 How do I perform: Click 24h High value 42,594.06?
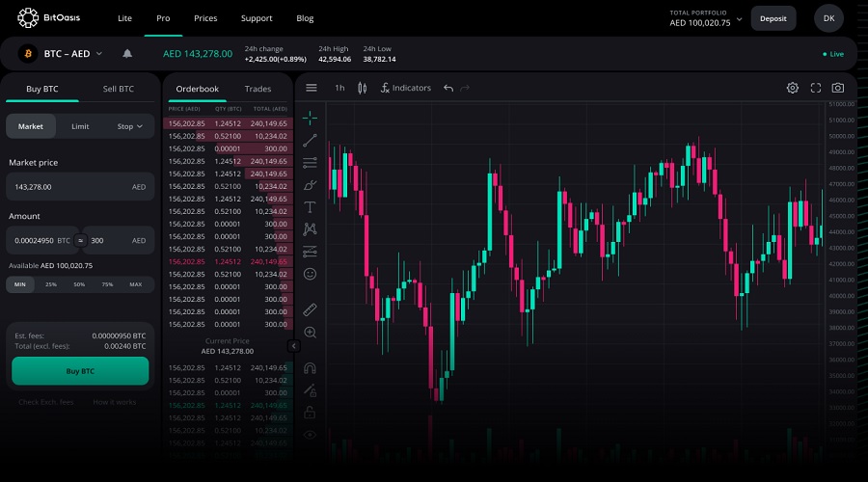point(335,59)
